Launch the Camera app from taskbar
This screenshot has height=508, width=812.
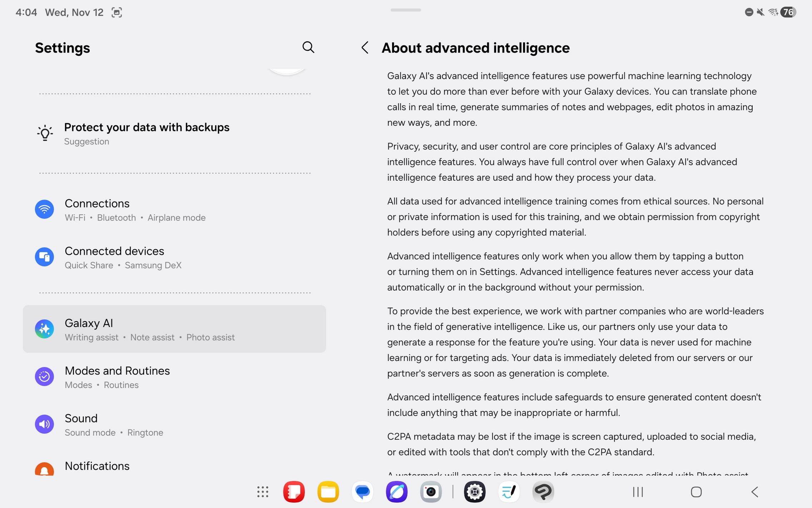coord(431,492)
